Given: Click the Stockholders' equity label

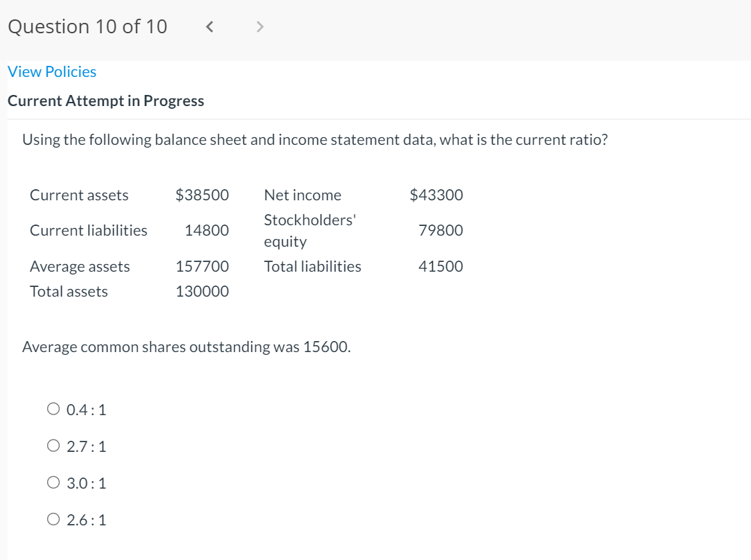Looking at the screenshot, I should [x=309, y=230].
